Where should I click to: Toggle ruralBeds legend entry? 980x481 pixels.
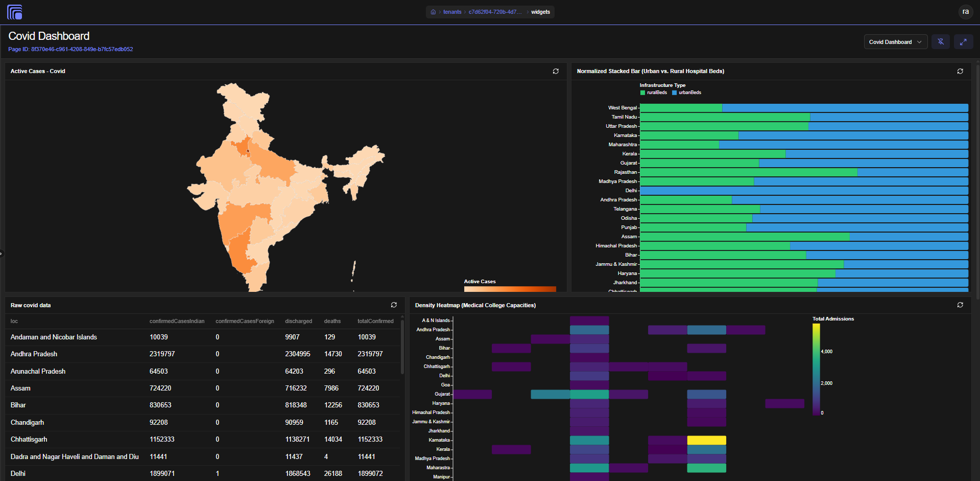click(654, 93)
